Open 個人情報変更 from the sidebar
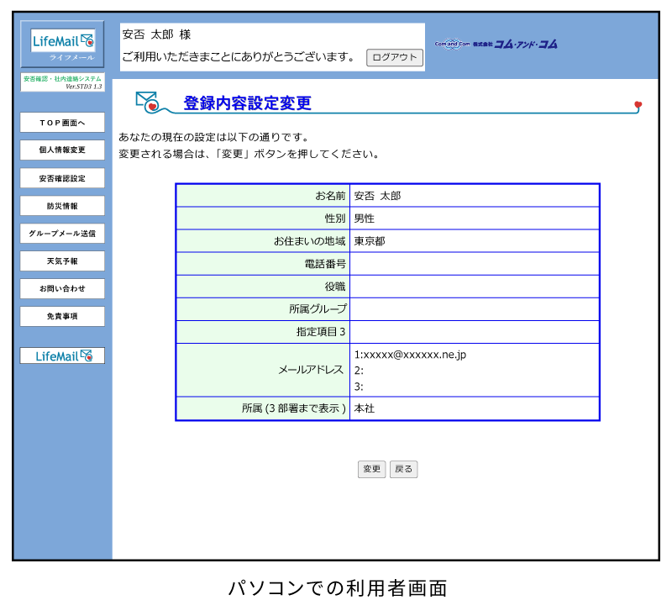Image resolution: width=672 pixels, height=616 pixels. [x=61, y=150]
